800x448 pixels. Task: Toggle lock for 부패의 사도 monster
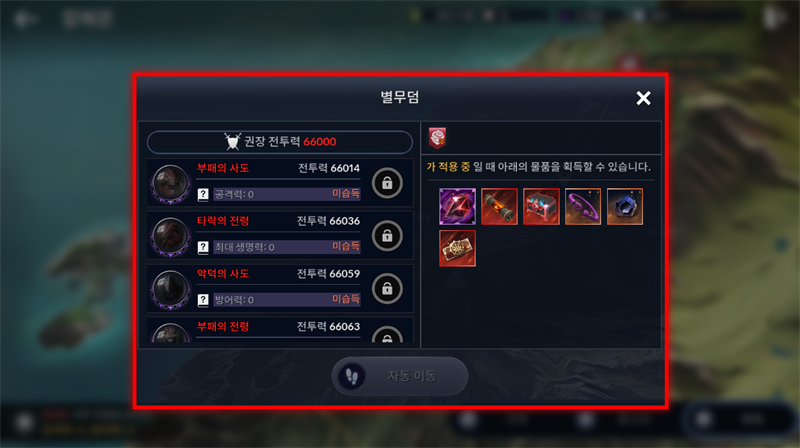tap(387, 183)
